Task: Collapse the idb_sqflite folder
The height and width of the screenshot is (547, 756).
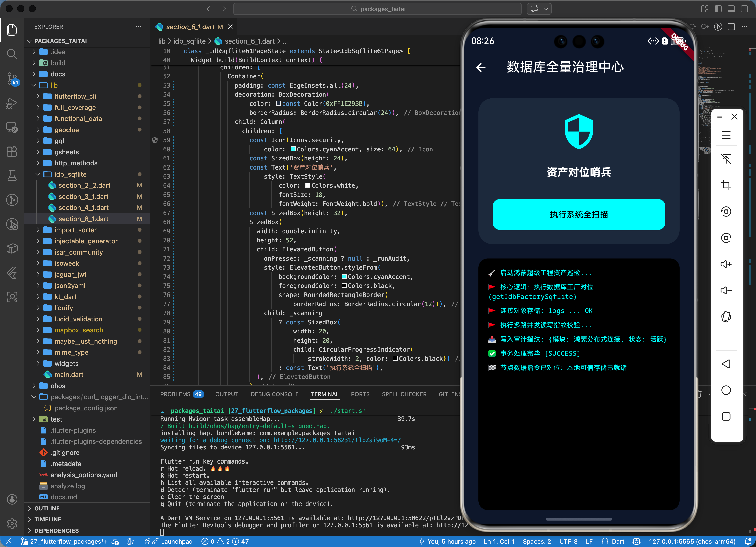Action: [70, 174]
